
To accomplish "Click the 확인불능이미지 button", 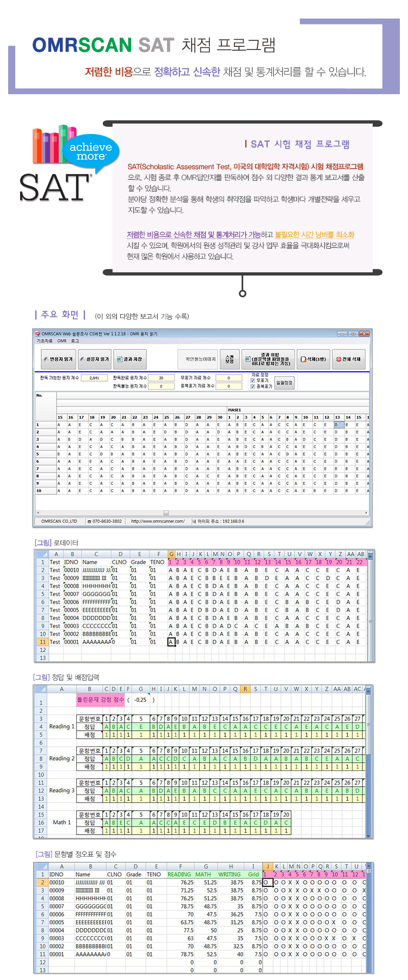I will 200,359.
